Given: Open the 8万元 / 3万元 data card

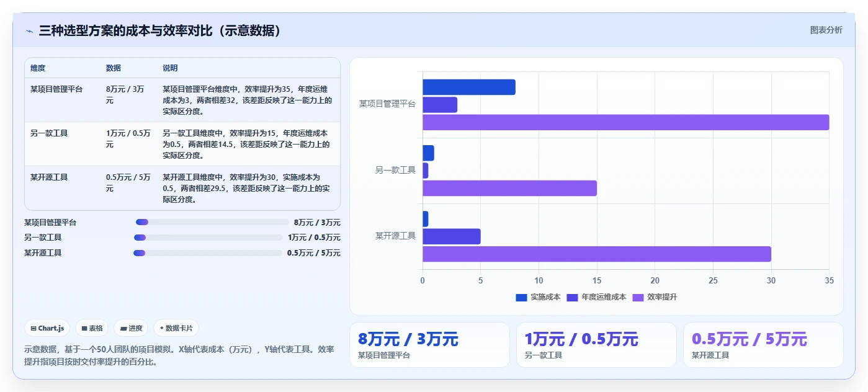Looking at the screenshot, I should [429, 345].
